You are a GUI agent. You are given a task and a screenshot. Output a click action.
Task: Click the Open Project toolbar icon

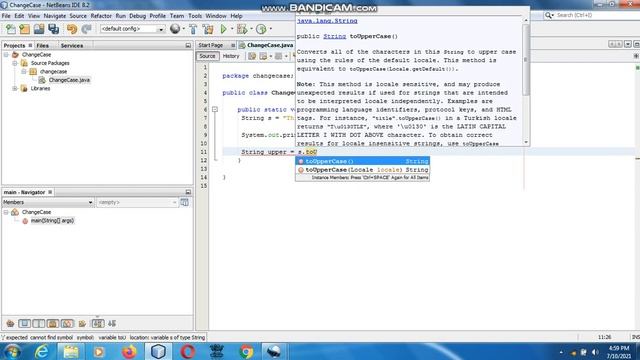coord(39,29)
